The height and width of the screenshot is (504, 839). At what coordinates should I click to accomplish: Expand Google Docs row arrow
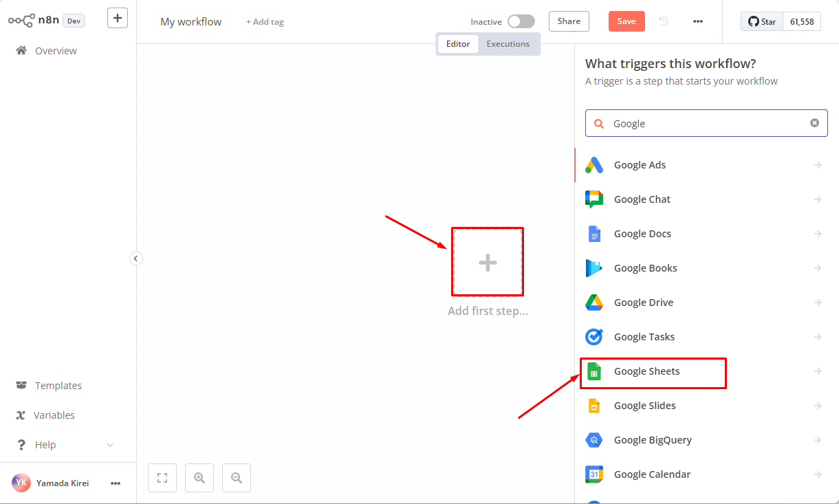coord(818,234)
